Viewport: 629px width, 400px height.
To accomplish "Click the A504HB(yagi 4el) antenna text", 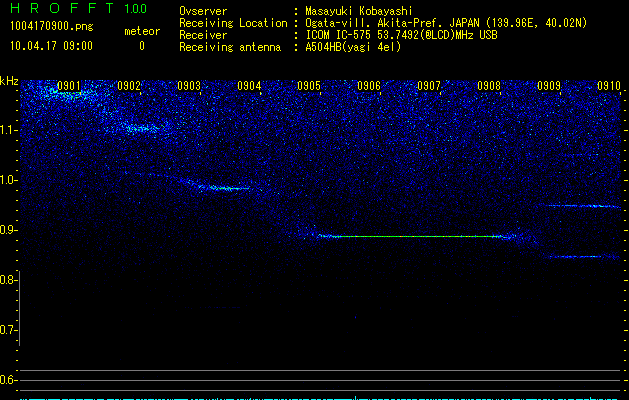I will pos(353,47).
